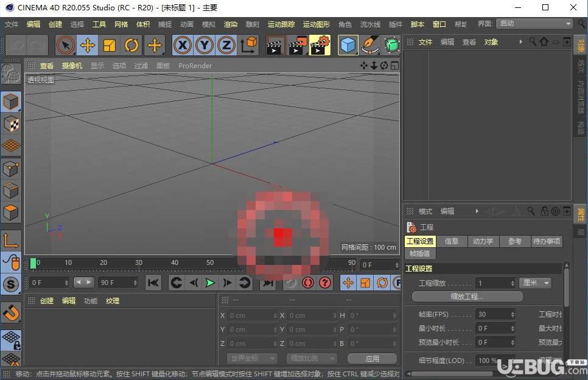
Task: Click the 帧率(FPS) value field
Action: coord(495,314)
